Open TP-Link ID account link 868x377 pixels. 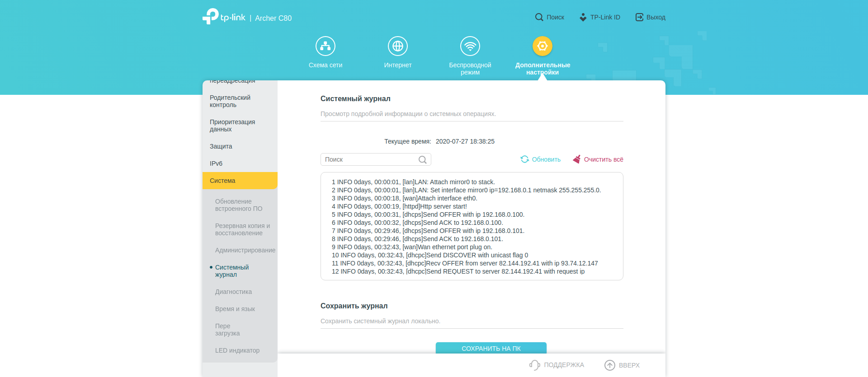click(x=600, y=17)
